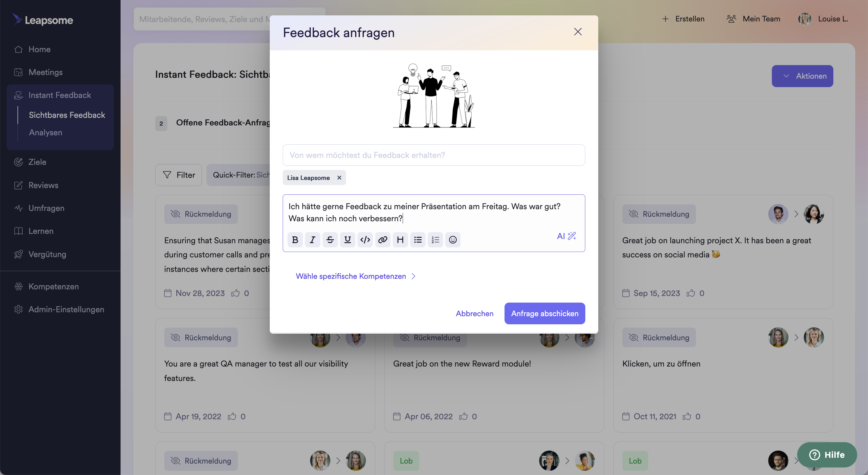Image resolution: width=868 pixels, height=475 pixels.
Task: Focus the feedback recipient search field
Action: click(x=434, y=155)
